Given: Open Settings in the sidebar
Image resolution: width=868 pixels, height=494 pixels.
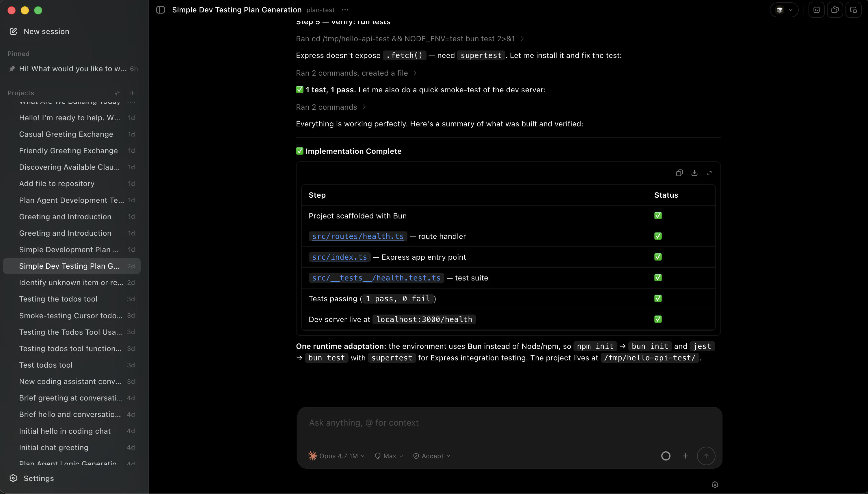Looking at the screenshot, I should click(x=32, y=478).
